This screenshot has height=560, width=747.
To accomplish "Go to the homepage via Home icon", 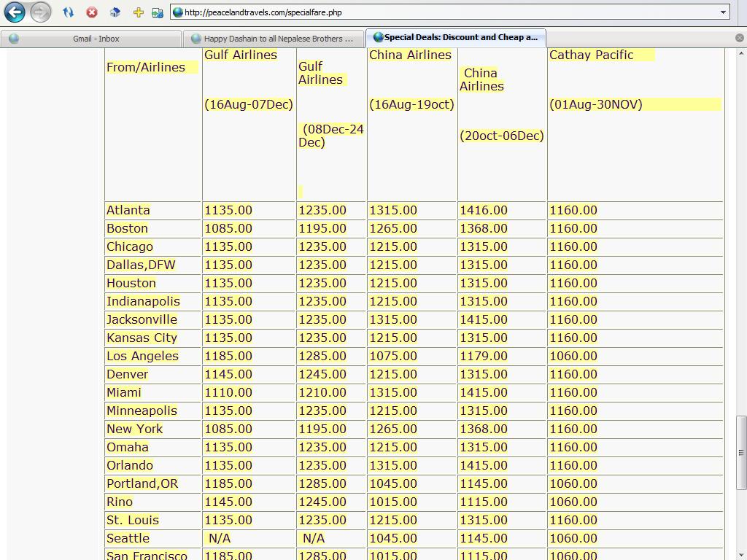I will tap(115, 12).
